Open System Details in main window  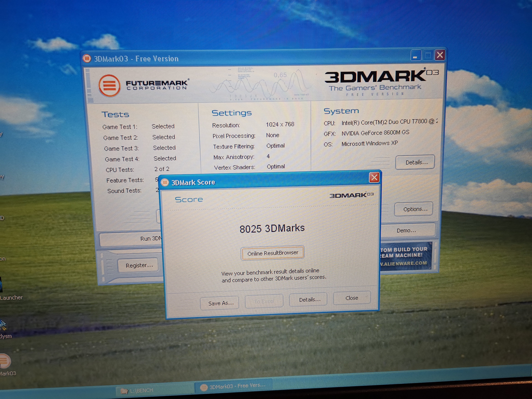click(x=415, y=162)
